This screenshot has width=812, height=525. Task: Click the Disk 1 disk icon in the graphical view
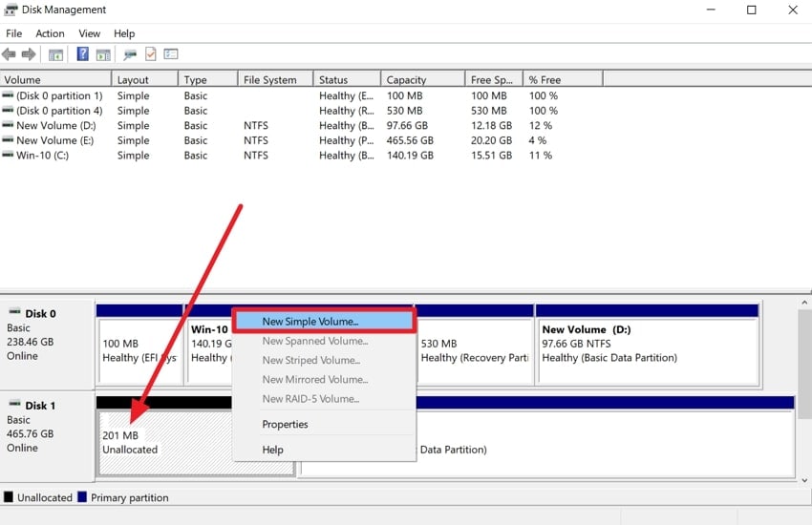pyautogui.click(x=14, y=404)
